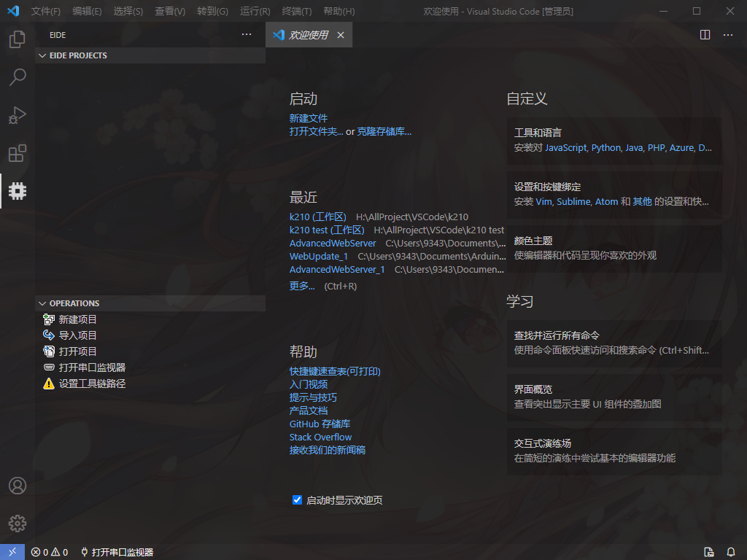This screenshot has width=747, height=560.
Task: Open the 颜色主题 card
Action: tap(614, 249)
